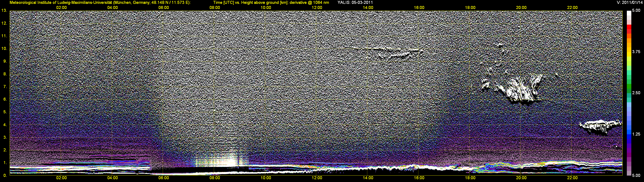Click "20:00" on the bottom time axis

[521, 178]
